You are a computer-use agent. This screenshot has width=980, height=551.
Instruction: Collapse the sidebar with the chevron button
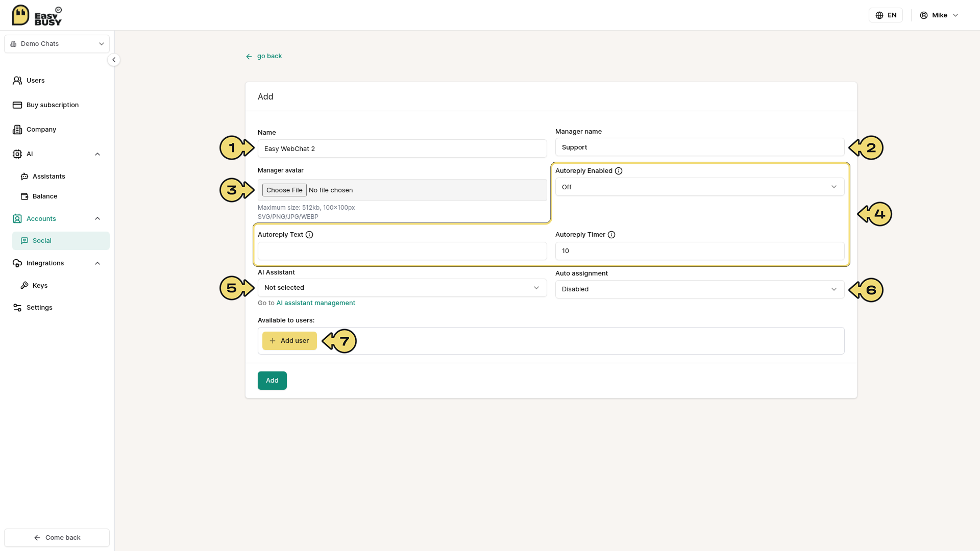[114, 60]
